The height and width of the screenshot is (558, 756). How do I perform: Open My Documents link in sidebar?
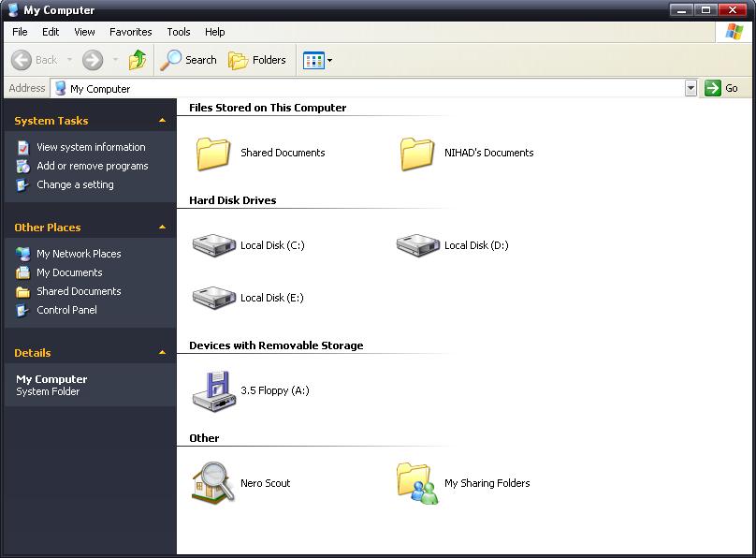click(69, 272)
